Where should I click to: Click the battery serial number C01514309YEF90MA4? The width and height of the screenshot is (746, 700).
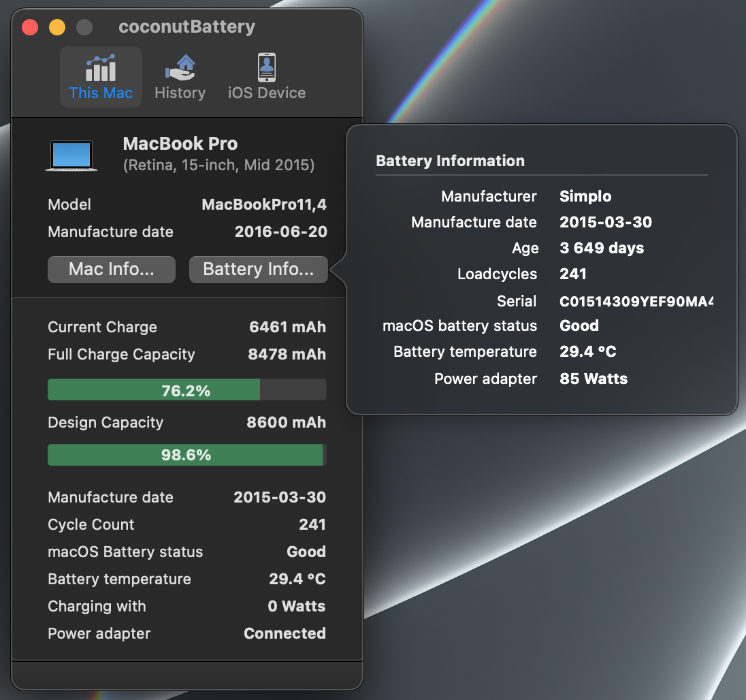636,301
